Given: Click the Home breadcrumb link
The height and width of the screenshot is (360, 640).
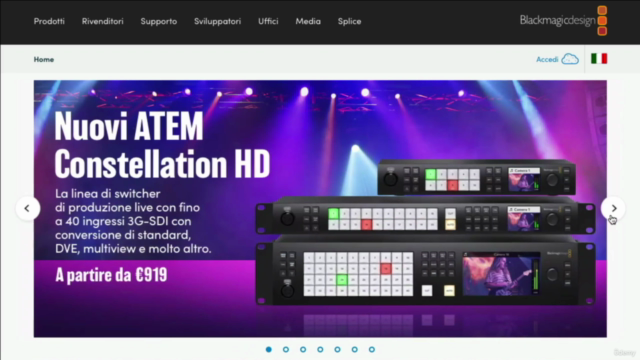Looking at the screenshot, I should 44,59.
